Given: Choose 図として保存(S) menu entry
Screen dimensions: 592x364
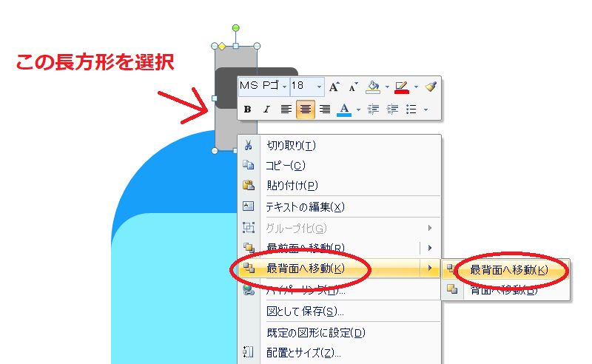Looking at the screenshot, I should point(340,311).
